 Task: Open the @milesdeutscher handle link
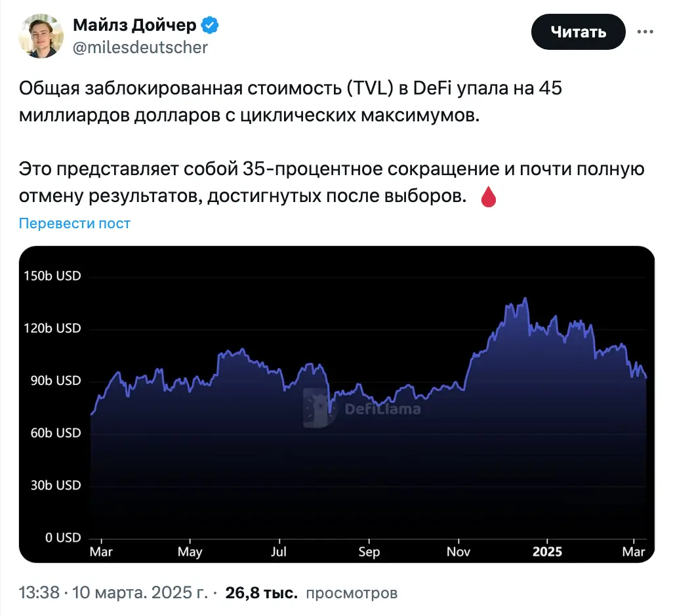140,47
